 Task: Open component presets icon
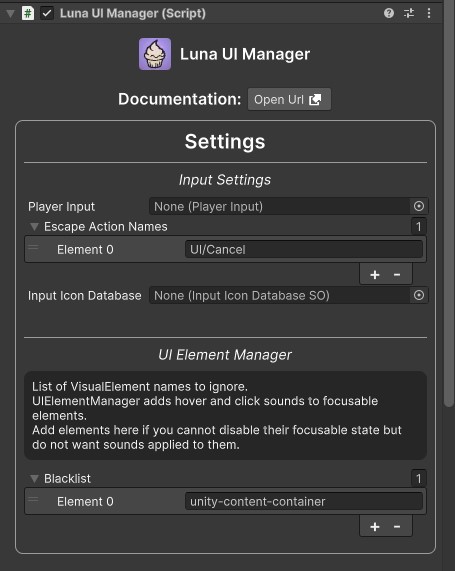pyautogui.click(x=409, y=13)
